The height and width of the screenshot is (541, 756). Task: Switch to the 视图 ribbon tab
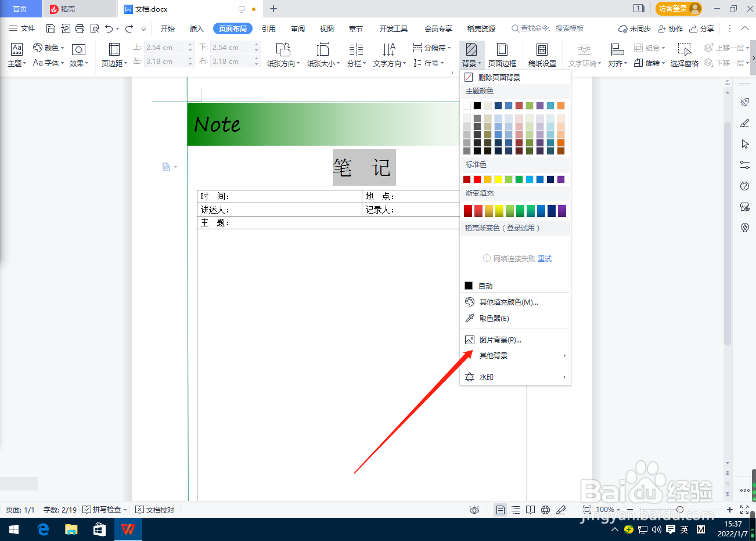click(327, 28)
